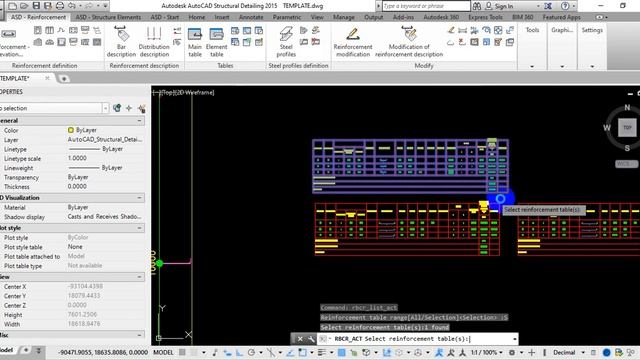Click the Customize wrench in command line

pyautogui.click(x=311, y=339)
